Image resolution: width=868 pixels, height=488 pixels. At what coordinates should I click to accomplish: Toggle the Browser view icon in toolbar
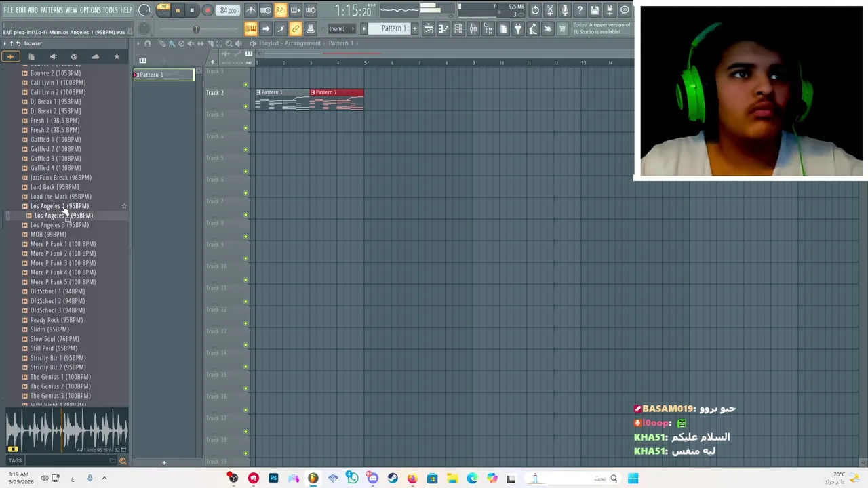pyautogui.click(x=488, y=28)
